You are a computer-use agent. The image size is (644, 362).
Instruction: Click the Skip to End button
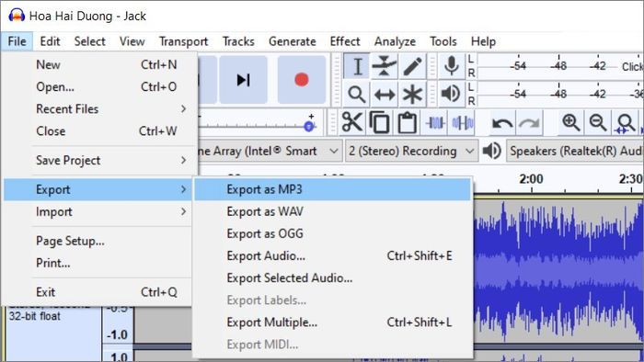243,80
